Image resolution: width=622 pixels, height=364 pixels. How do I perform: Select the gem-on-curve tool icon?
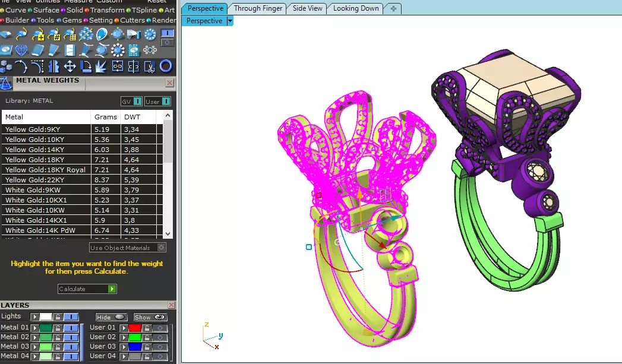[x=22, y=35]
